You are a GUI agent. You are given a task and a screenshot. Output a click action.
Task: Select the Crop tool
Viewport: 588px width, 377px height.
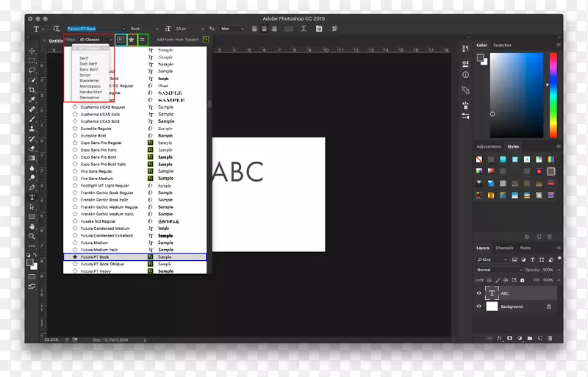click(x=32, y=90)
